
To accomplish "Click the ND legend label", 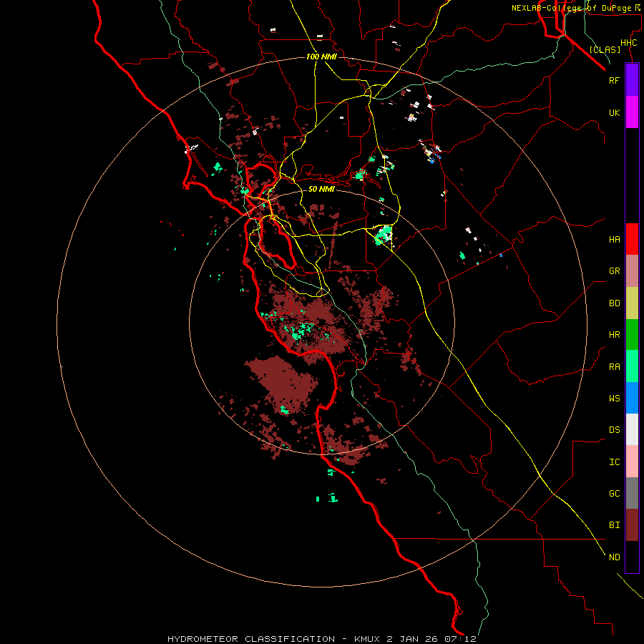I will [x=614, y=557].
